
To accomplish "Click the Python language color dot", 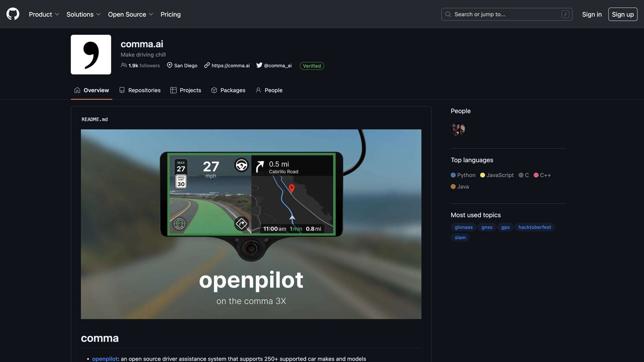I will (453, 175).
